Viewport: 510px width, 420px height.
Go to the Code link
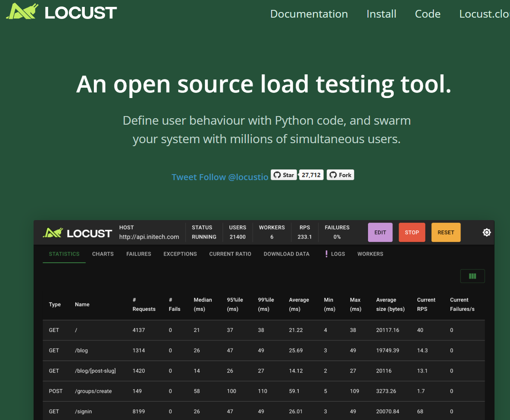(x=427, y=14)
